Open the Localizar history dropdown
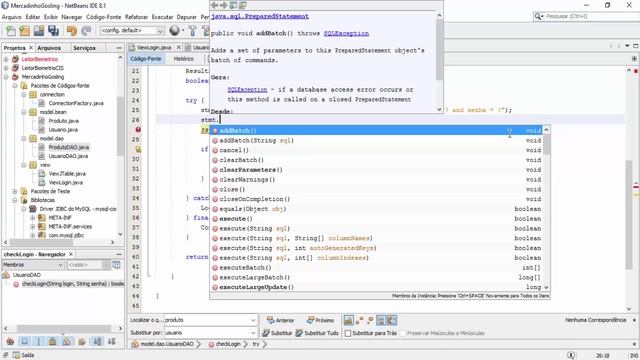The image size is (640, 360). [x=253, y=320]
